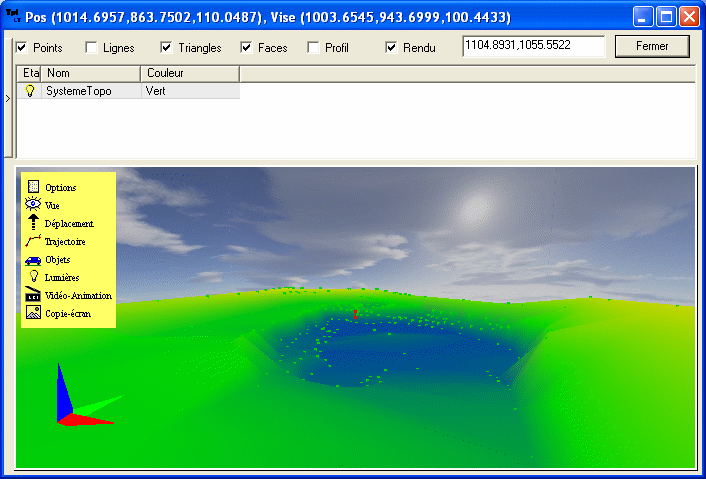Enable the Profil checkbox
The width and height of the screenshot is (706, 479).
pyautogui.click(x=313, y=48)
